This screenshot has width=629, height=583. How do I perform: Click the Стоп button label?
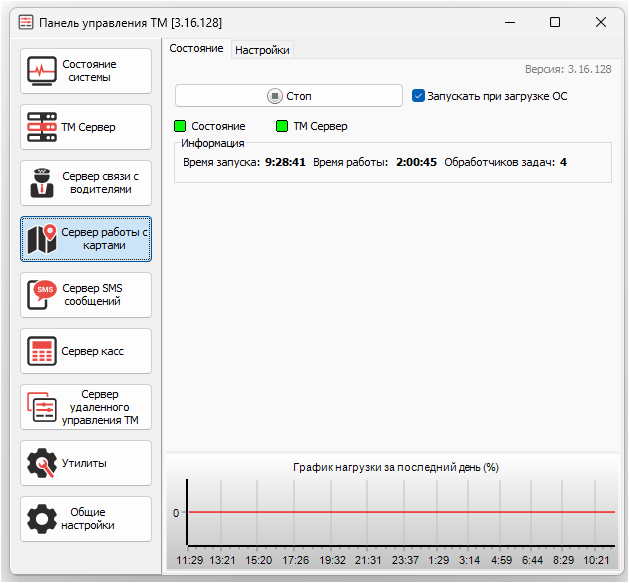point(299,96)
